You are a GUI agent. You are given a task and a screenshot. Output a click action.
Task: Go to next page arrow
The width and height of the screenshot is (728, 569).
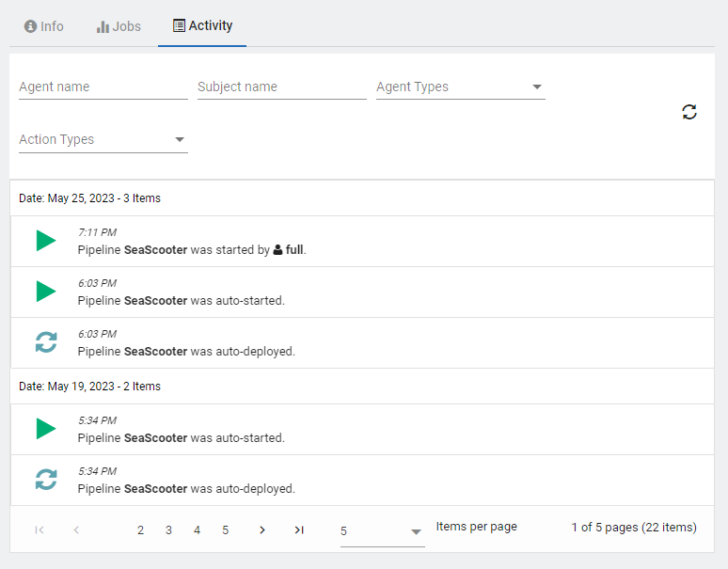[262, 530]
